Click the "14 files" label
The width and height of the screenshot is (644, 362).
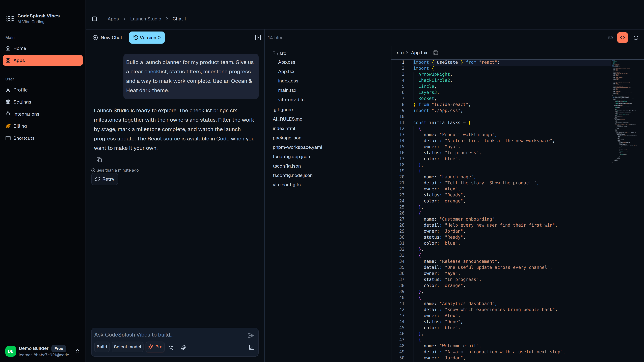276,38
